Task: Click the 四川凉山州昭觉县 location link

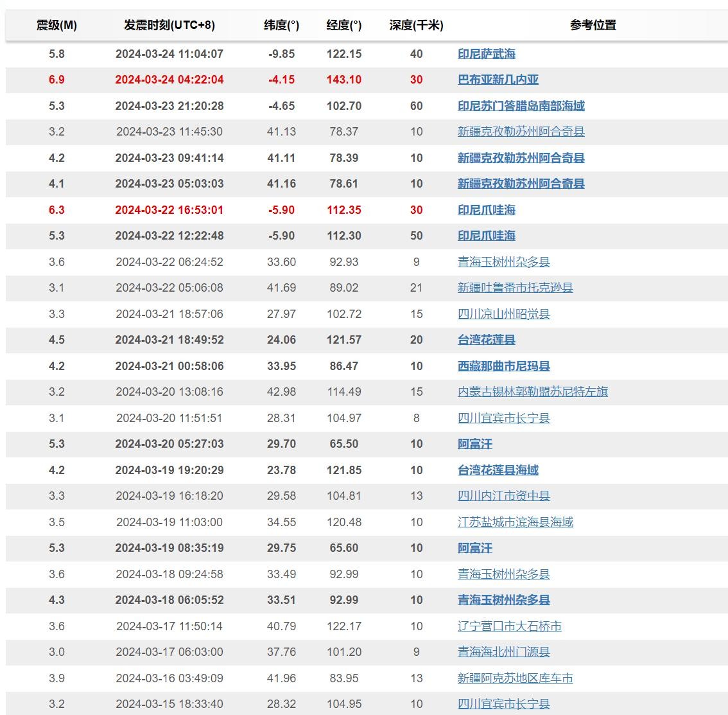Action: coord(503,314)
